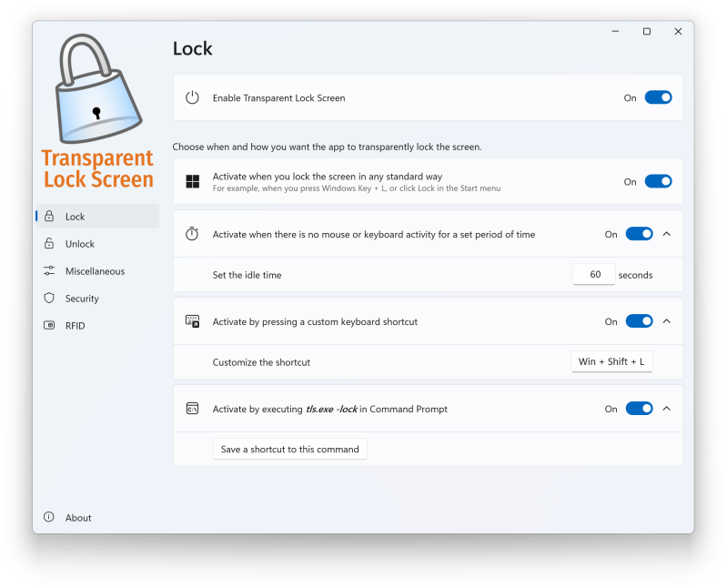
Task: Click the open padlock icon in sidebar
Action: 49,243
